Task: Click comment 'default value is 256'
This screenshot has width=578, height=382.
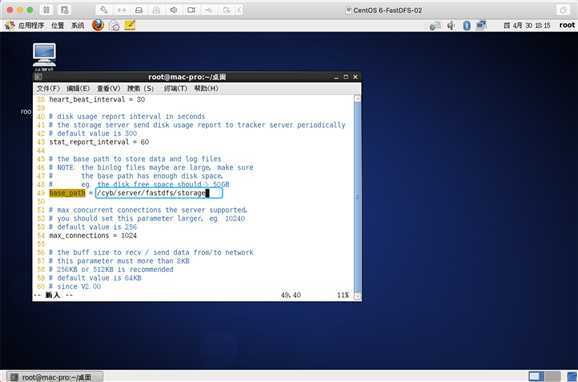Action: 93,227
